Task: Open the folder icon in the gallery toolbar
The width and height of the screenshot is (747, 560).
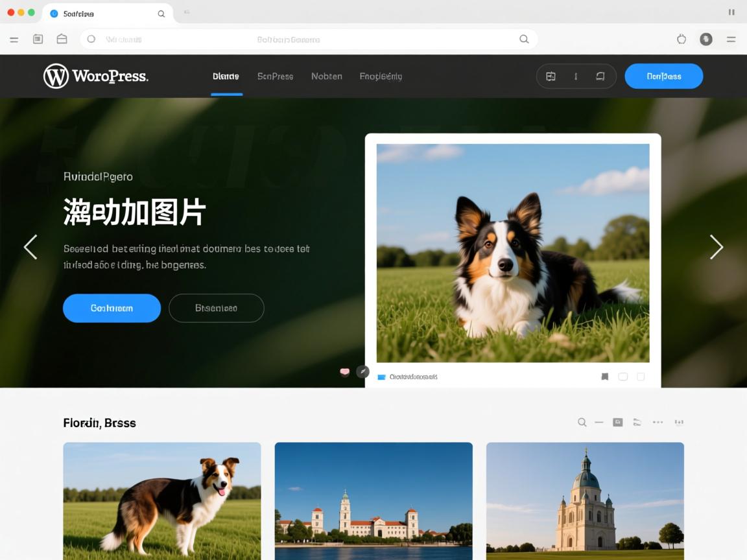Action: click(x=637, y=422)
